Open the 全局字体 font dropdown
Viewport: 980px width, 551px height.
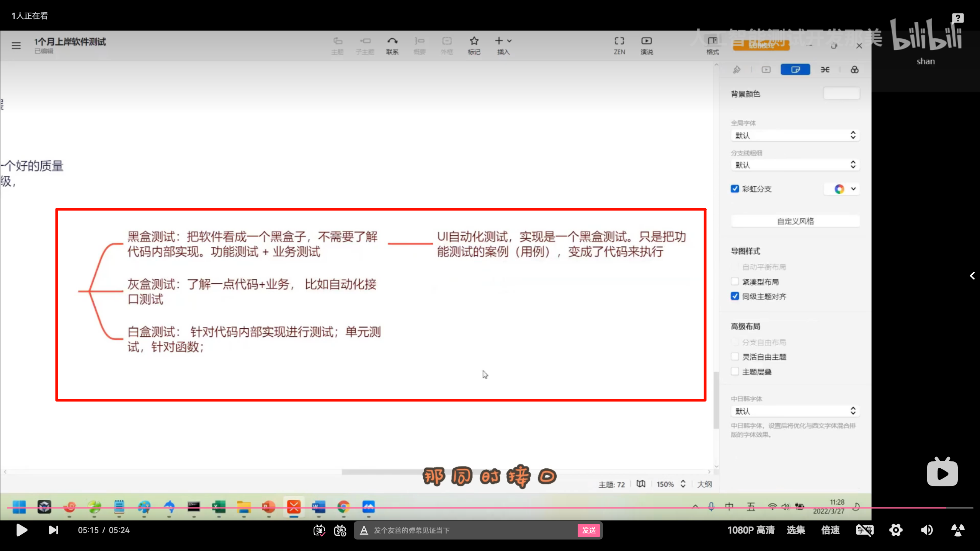coord(795,135)
